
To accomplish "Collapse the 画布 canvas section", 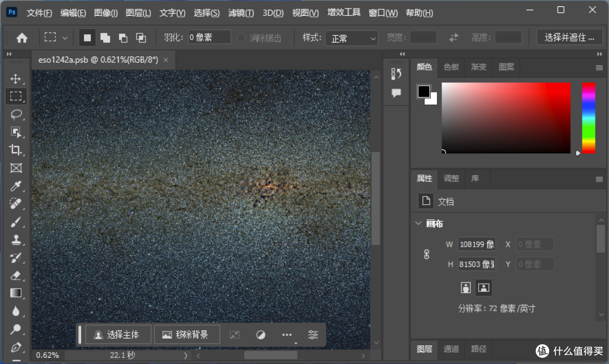I will click(x=418, y=224).
